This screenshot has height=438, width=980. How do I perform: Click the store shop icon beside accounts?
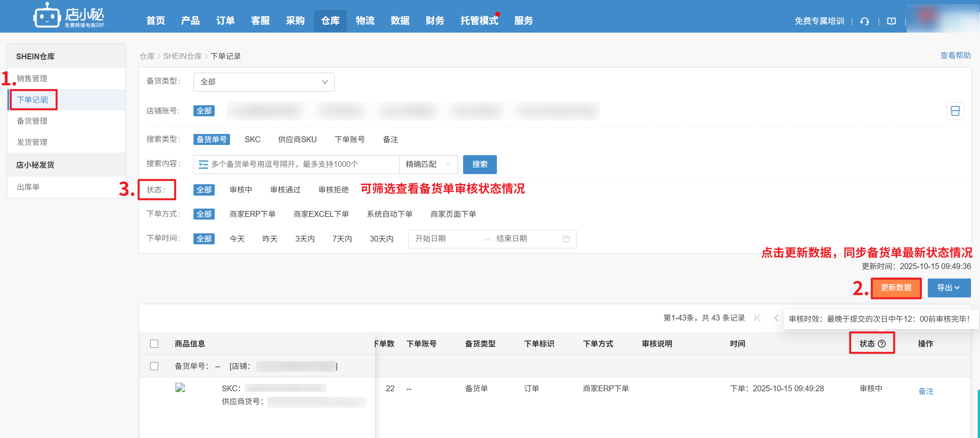coord(955,111)
